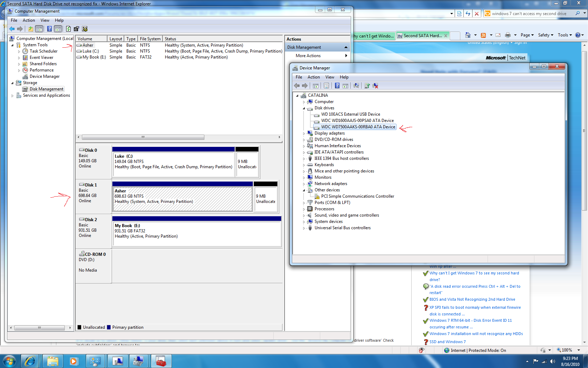
Task: Expand the Network adapters node
Action: 304,184
